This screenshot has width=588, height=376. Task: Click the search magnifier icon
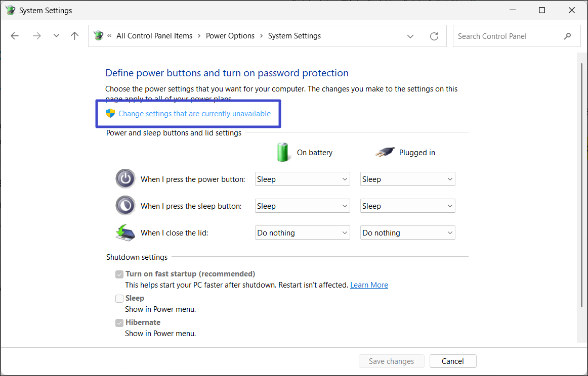pos(567,36)
